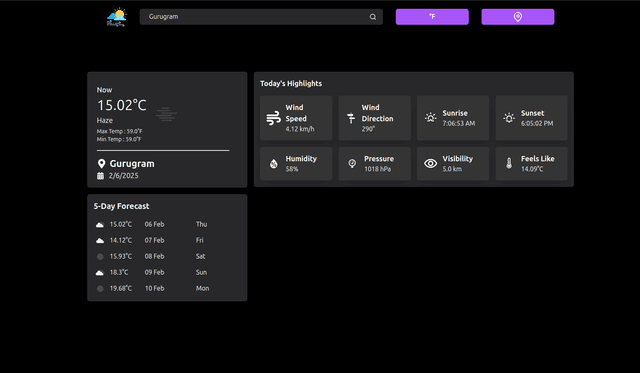Click the 58% humidity value
The image size is (640, 373).
coord(292,169)
